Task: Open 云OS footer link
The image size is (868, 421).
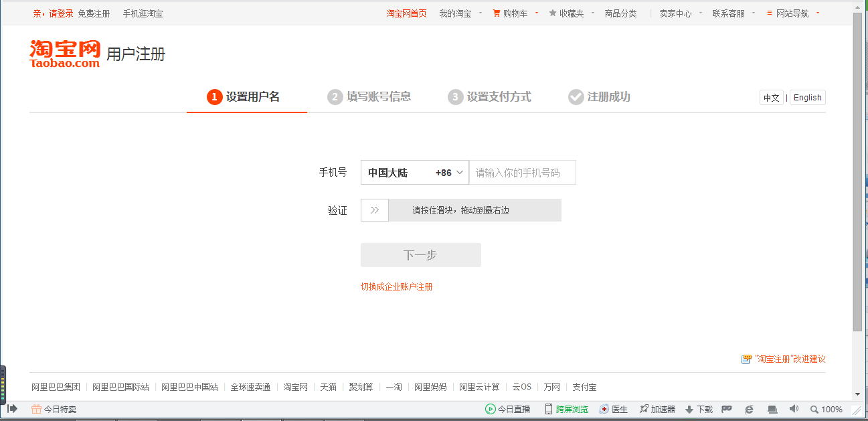Action: (521, 387)
